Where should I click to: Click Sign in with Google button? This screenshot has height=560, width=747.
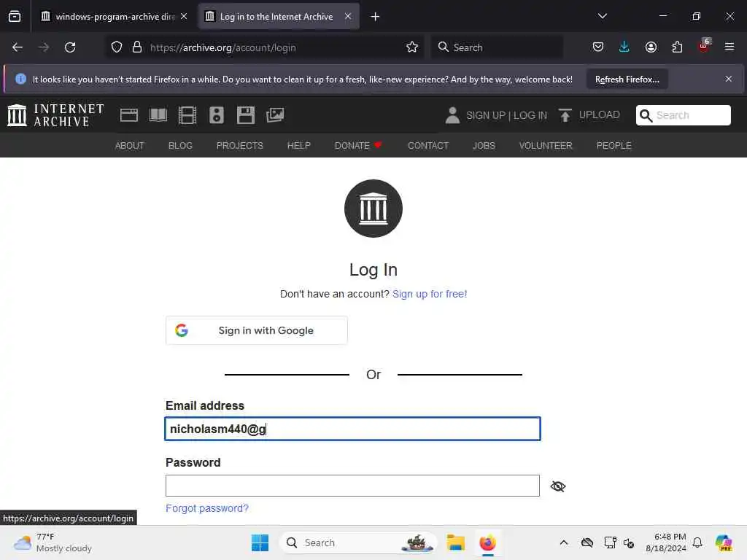(x=256, y=330)
